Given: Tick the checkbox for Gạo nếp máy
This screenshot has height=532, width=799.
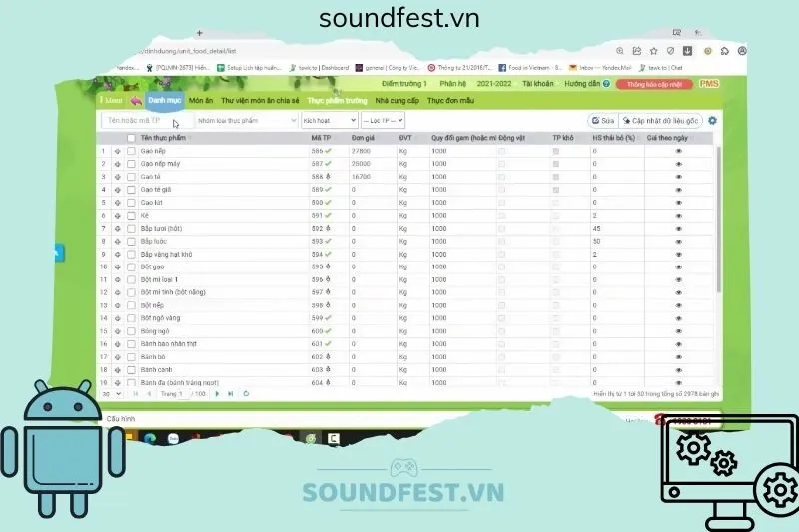Looking at the screenshot, I should pos(131,164).
